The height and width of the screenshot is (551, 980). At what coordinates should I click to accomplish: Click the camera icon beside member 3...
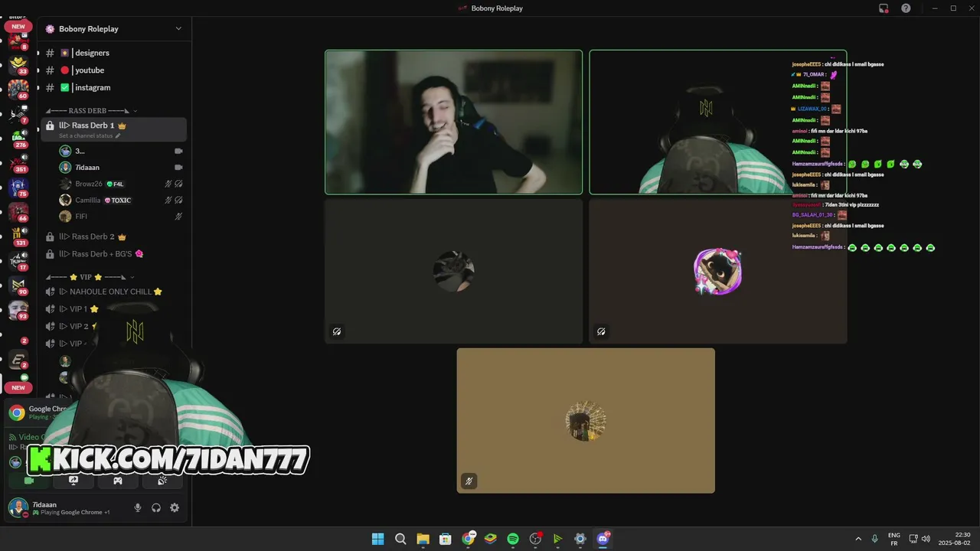tap(178, 151)
